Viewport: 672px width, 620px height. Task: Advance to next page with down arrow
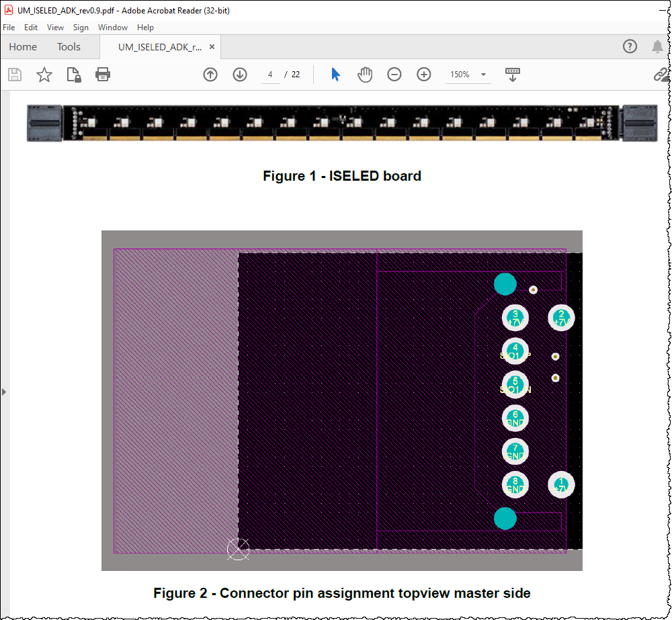click(241, 75)
